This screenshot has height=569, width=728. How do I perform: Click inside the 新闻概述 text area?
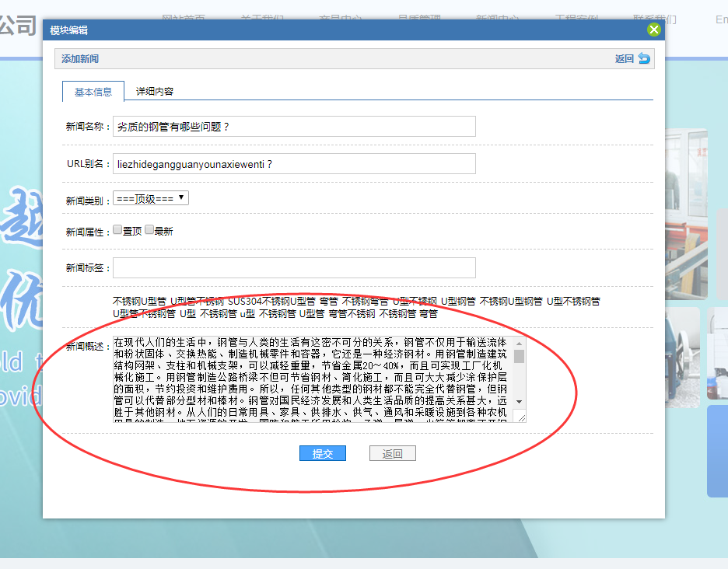[x=311, y=379]
